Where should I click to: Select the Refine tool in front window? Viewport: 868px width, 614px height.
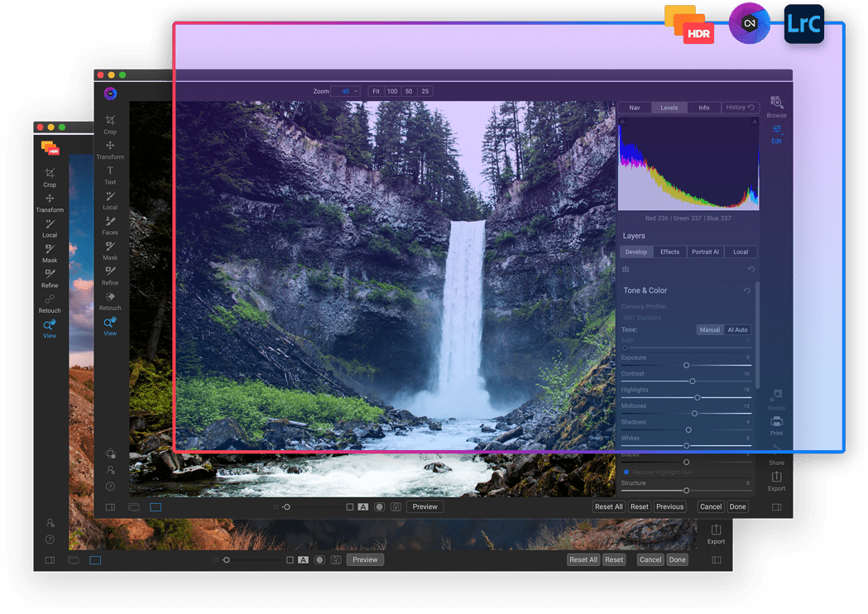point(110,276)
